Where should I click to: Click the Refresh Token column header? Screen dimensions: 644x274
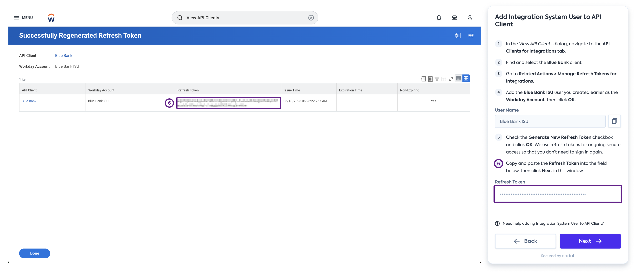tap(188, 90)
